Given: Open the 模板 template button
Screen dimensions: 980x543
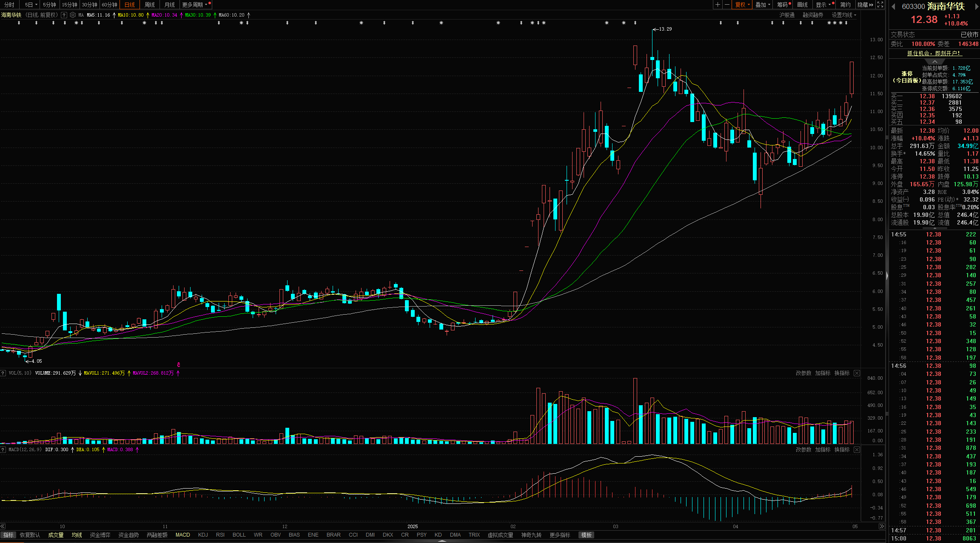Looking at the screenshot, I should (587, 535).
